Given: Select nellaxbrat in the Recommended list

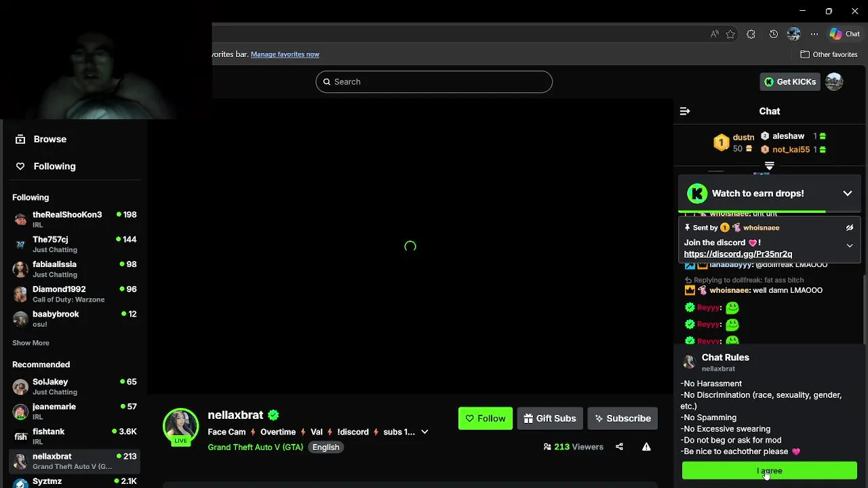Looking at the screenshot, I should point(75,462).
